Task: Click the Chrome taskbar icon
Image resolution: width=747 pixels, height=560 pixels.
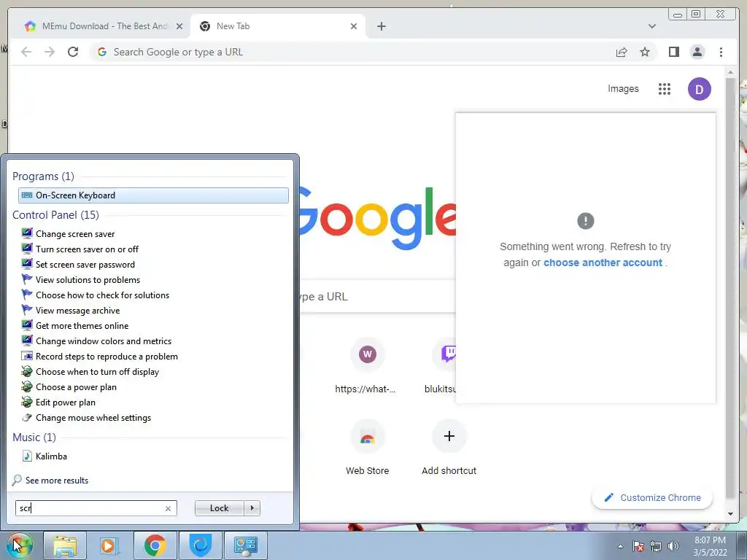Action: pos(155,545)
